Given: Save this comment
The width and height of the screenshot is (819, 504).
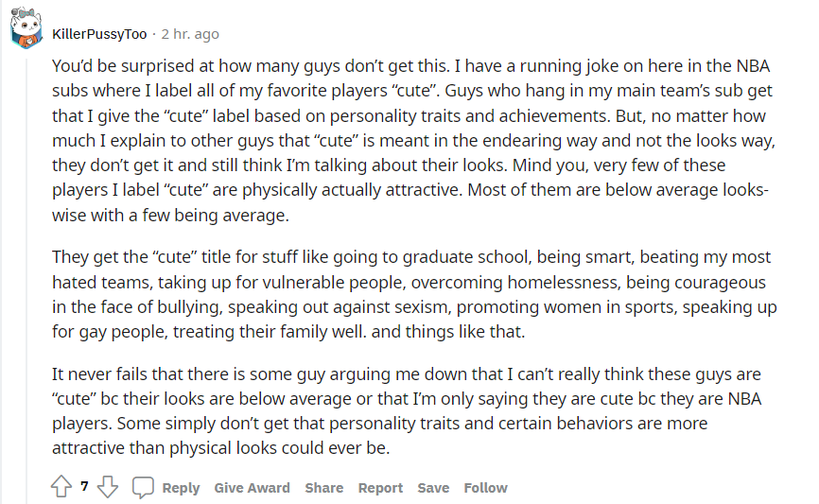Looking at the screenshot, I should (433, 488).
